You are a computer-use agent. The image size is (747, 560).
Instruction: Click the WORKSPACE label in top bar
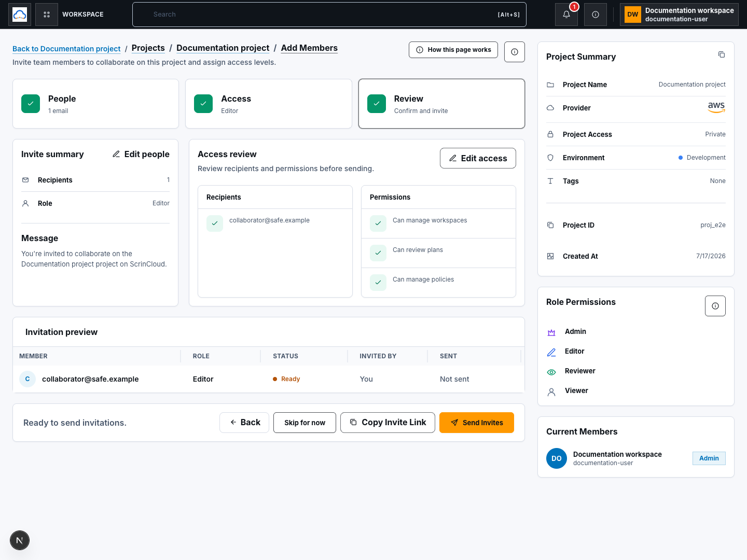[83, 15]
